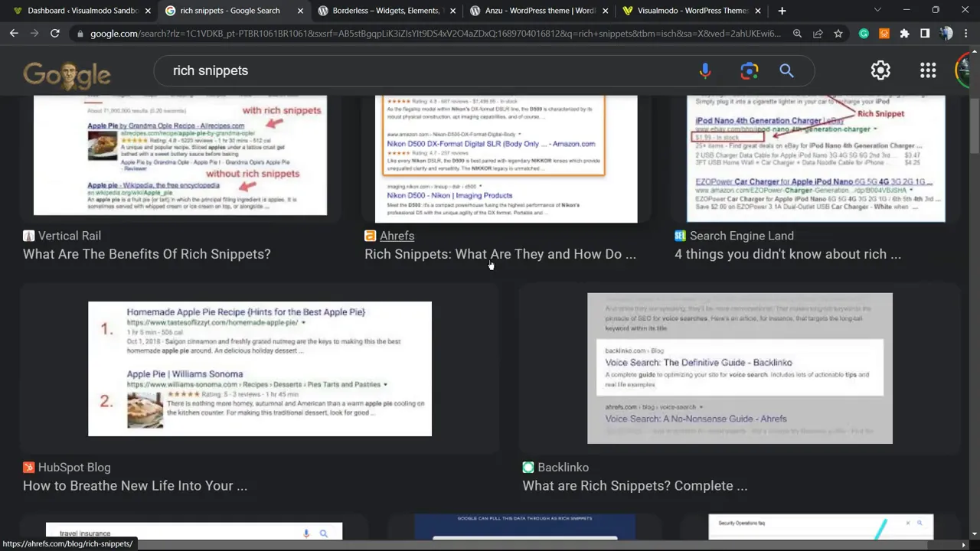The width and height of the screenshot is (980, 551).
Task: Visit the Backlinko source link
Action: tap(556, 468)
